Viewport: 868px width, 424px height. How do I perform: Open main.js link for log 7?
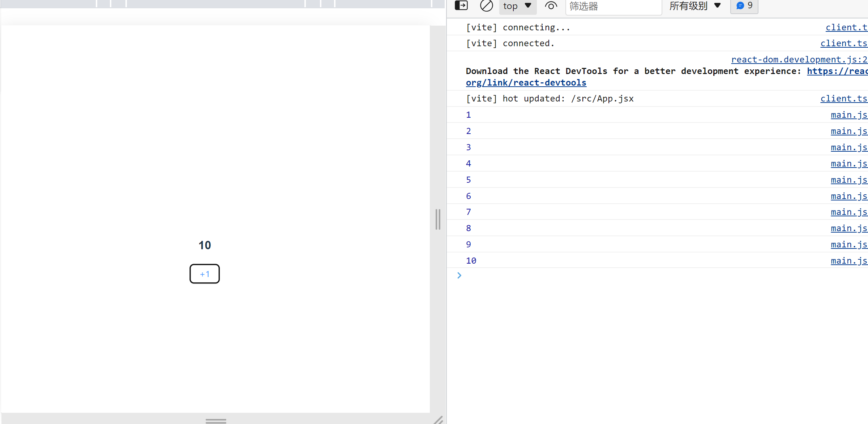(x=849, y=212)
